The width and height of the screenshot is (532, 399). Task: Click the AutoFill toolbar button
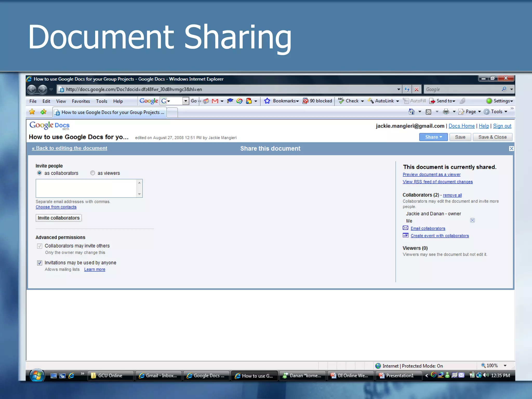pos(414,101)
